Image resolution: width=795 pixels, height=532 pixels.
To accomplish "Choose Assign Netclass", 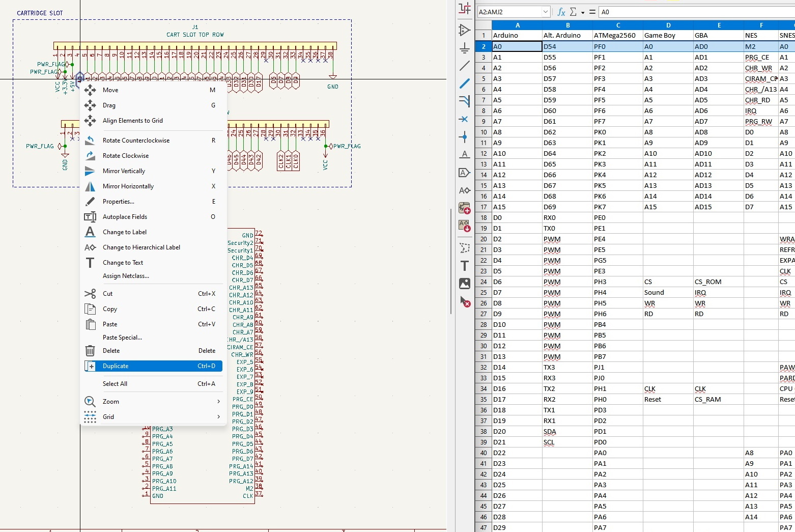I will coord(153,276).
